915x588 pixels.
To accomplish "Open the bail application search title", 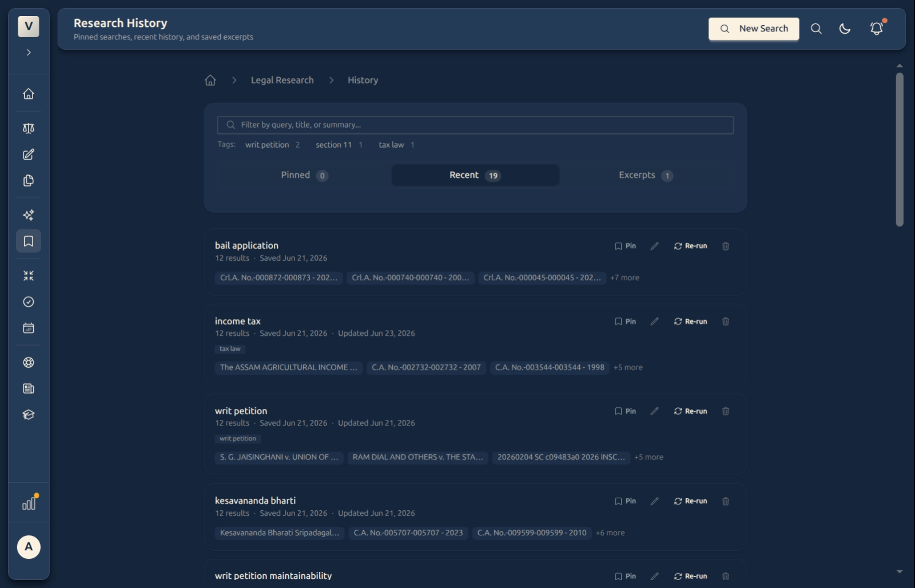I will click(x=246, y=245).
